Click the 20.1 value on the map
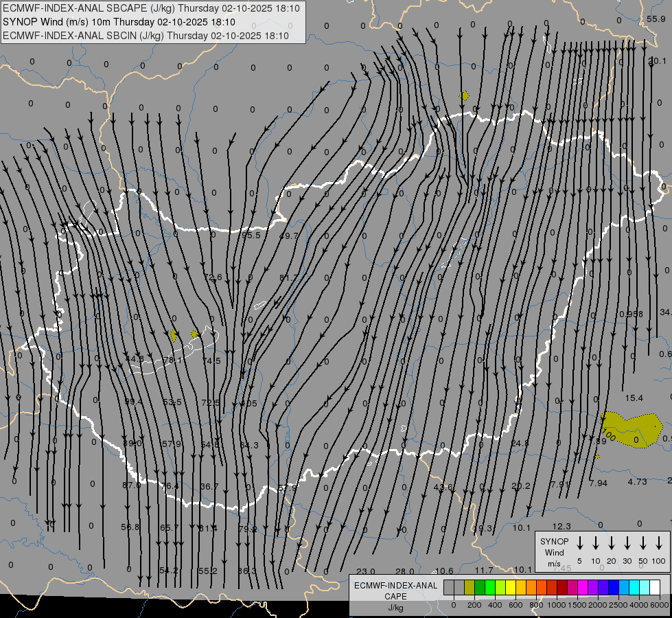Image resolution: width=672 pixels, height=618 pixels. [658, 61]
